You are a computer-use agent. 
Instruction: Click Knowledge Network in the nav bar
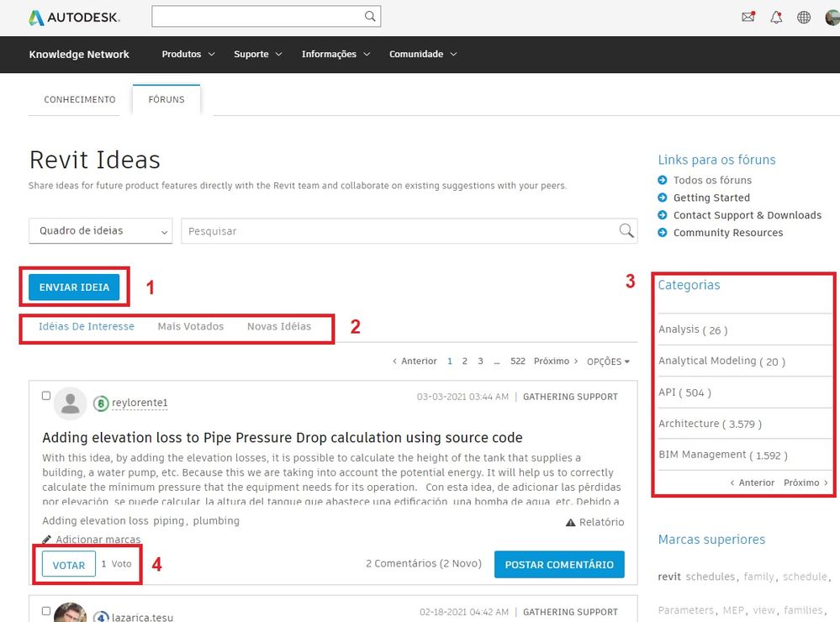click(79, 54)
